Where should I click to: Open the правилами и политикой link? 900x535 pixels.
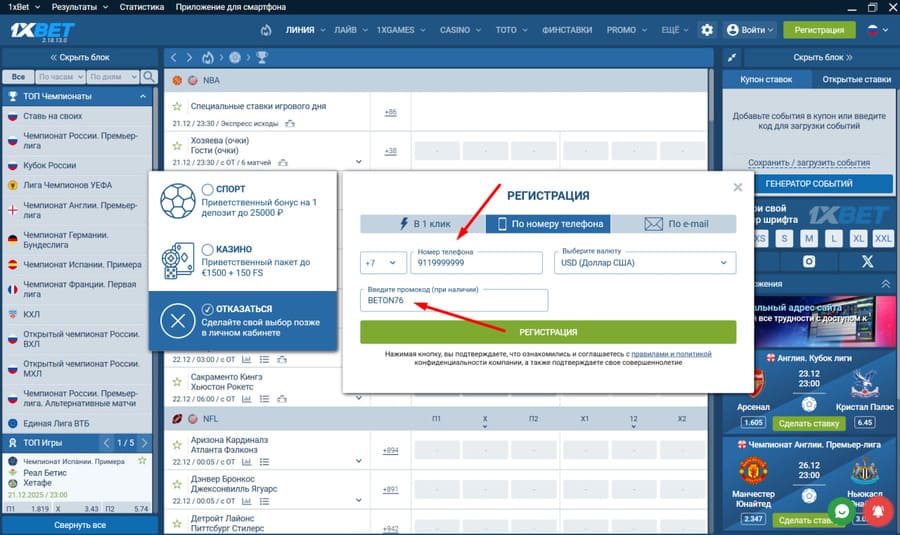click(671, 354)
